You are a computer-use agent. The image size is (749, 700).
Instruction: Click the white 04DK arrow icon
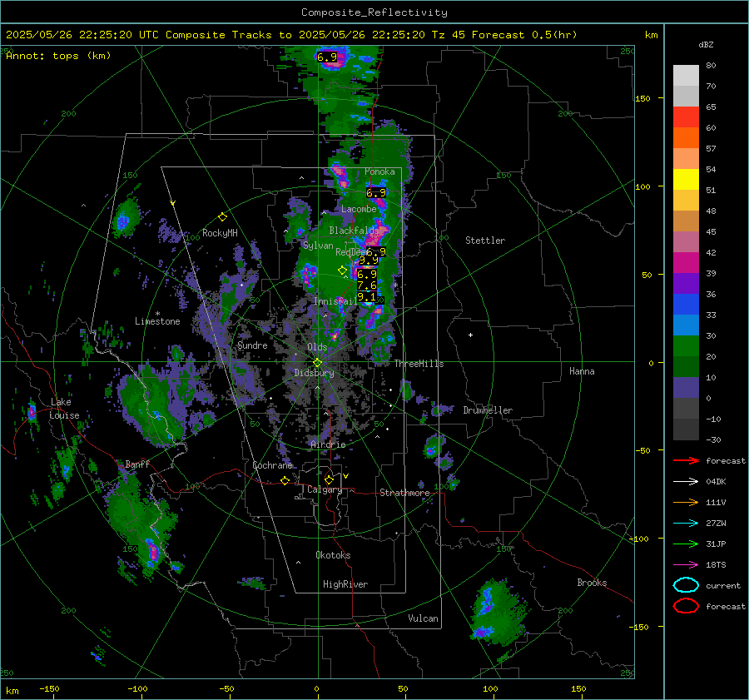[x=686, y=482]
